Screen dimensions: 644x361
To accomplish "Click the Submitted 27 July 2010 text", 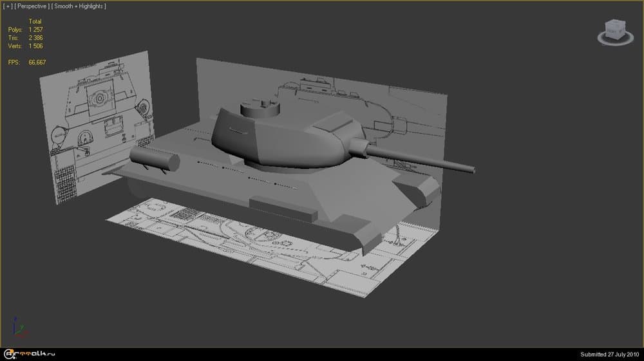I will 609,354.
